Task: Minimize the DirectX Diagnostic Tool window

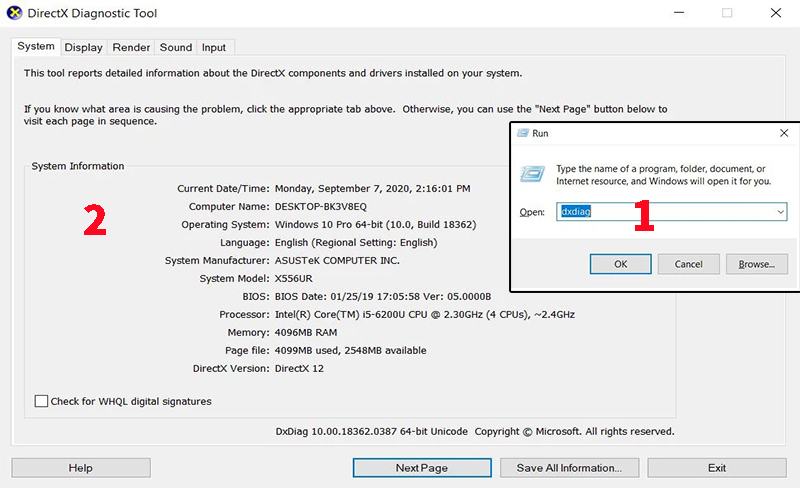Action: click(679, 13)
